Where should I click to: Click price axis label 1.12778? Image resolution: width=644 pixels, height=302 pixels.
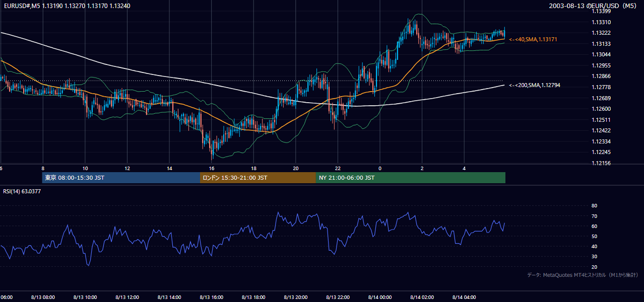click(x=601, y=88)
